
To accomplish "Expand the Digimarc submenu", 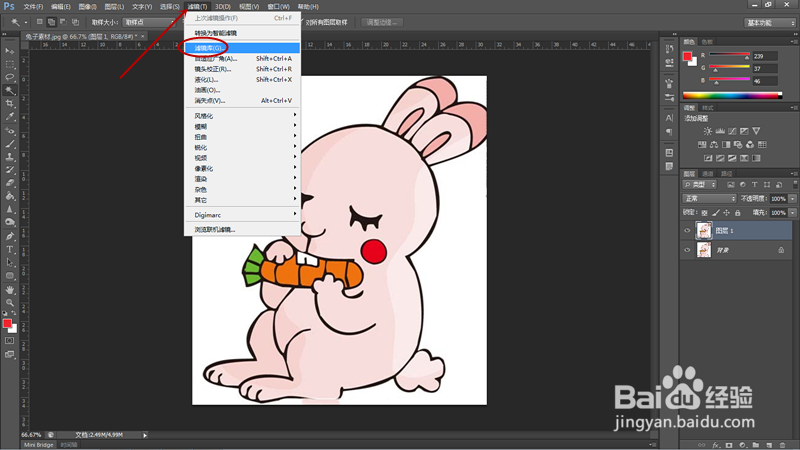I will coord(242,215).
